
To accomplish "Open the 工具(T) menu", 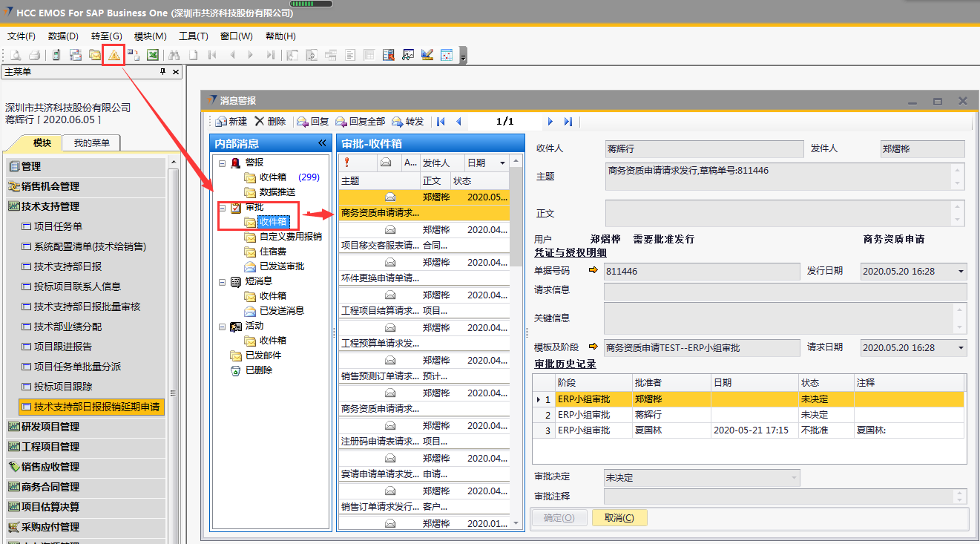I will pos(193,36).
